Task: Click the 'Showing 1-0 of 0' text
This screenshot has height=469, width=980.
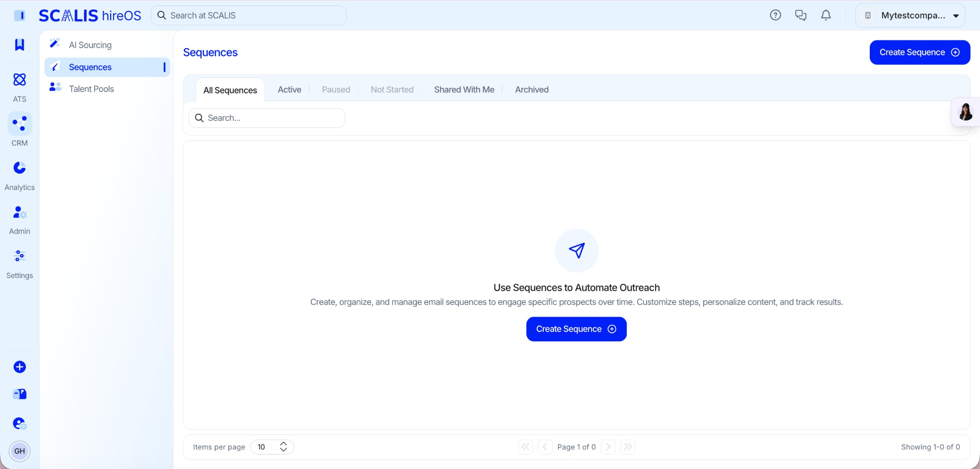Action: point(930,447)
